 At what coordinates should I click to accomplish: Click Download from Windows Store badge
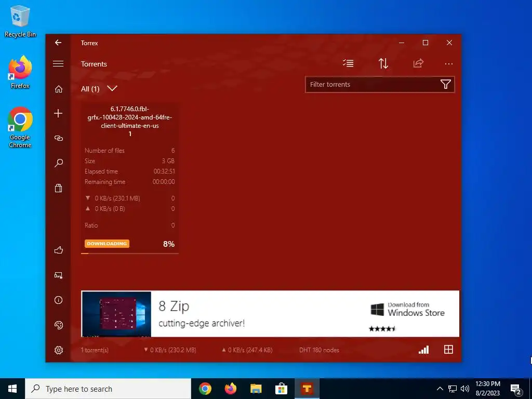(407, 309)
